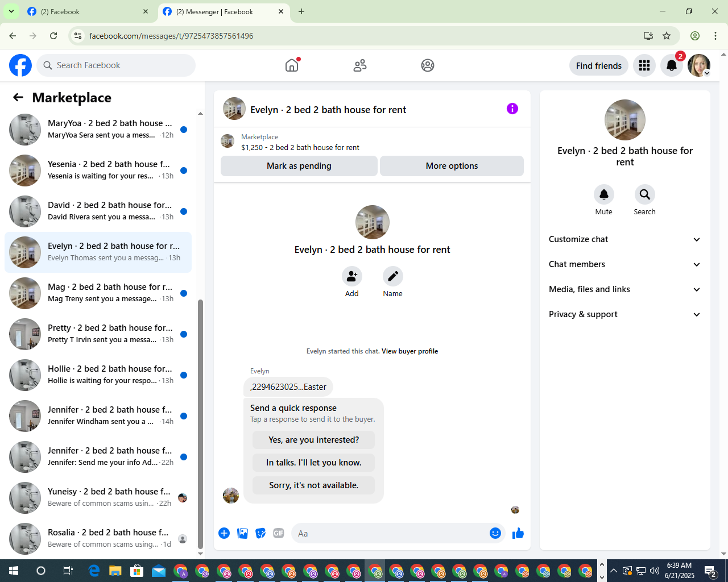This screenshot has width=728, height=582.
Task: Show hidden system tray icons
Action: click(613, 571)
